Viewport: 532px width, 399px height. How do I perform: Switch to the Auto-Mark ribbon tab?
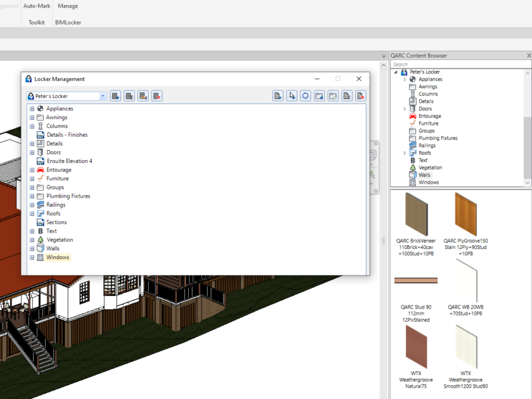(36, 6)
